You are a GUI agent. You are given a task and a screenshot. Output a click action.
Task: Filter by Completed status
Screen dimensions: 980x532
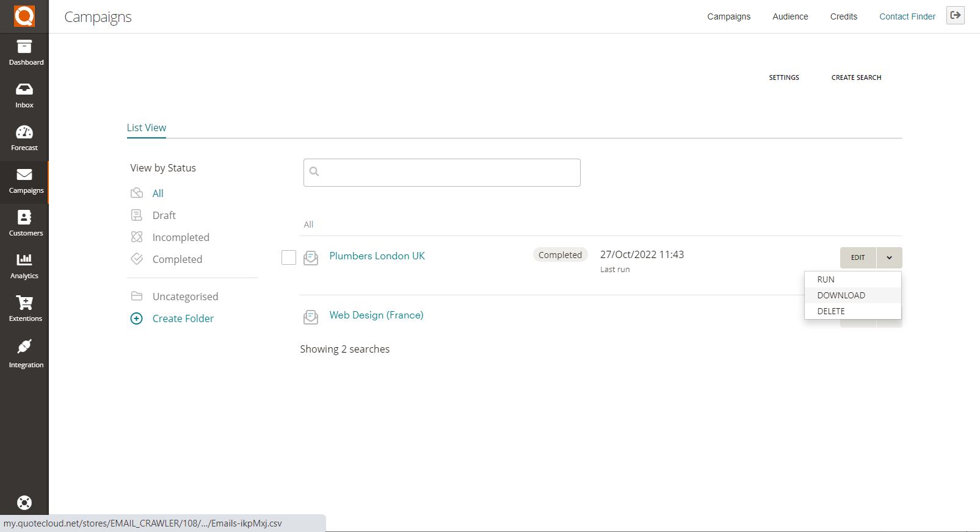click(x=177, y=259)
